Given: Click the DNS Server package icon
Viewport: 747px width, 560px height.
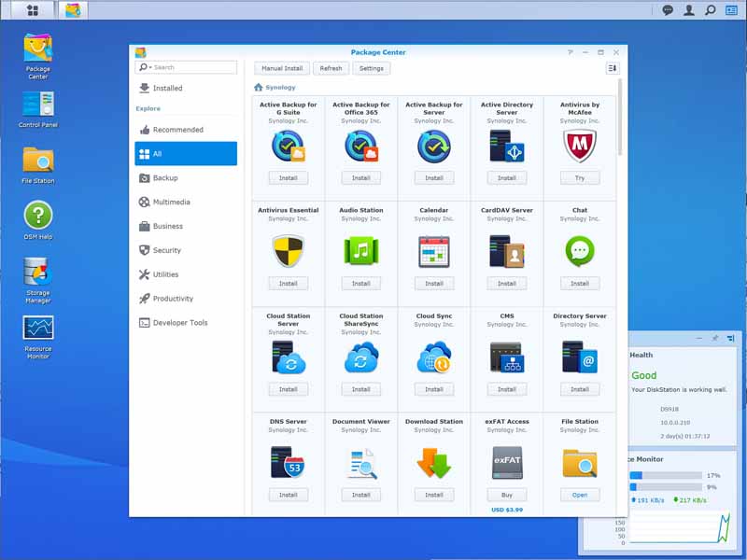Looking at the screenshot, I should coord(289,462).
